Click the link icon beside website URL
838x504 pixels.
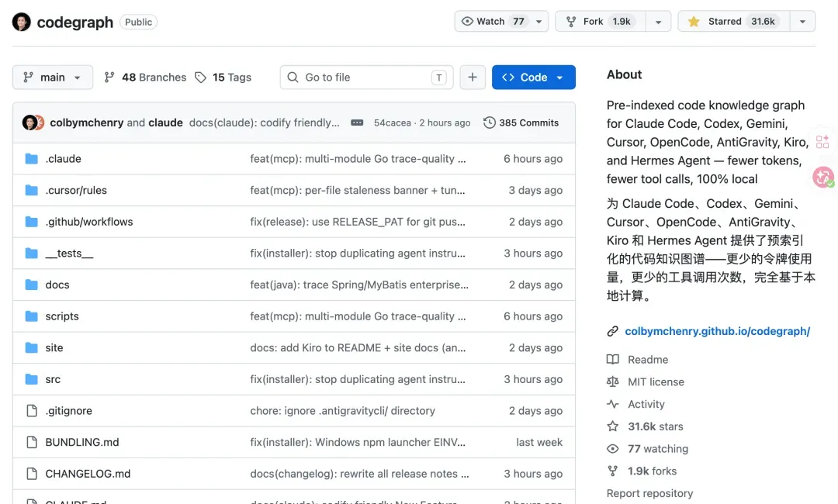(612, 331)
